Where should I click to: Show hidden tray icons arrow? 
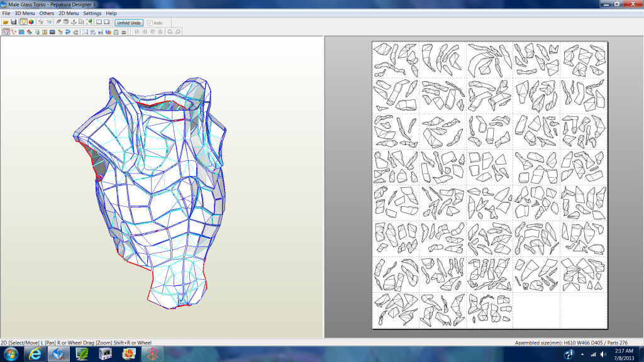coord(582,354)
